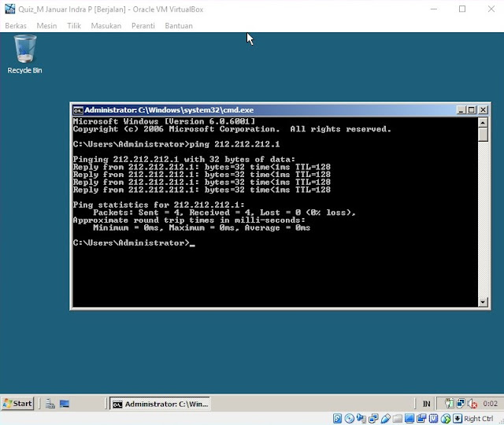The width and height of the screenshot is (504, 425).
Task: Open the Peranti menu
Action: [x=143, y=26]
